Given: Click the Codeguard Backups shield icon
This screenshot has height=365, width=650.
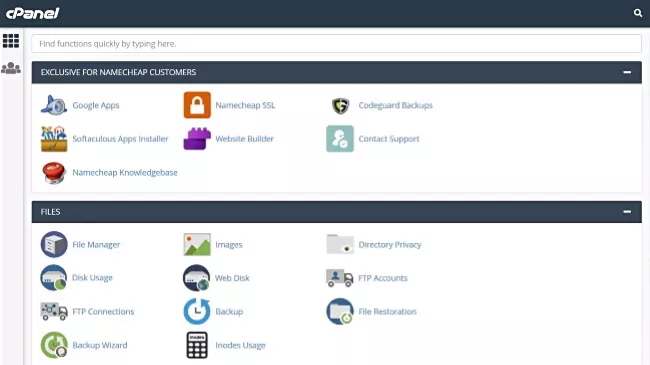Looking at the screenshot, I should pyautogui.click(x=340, y=105).
